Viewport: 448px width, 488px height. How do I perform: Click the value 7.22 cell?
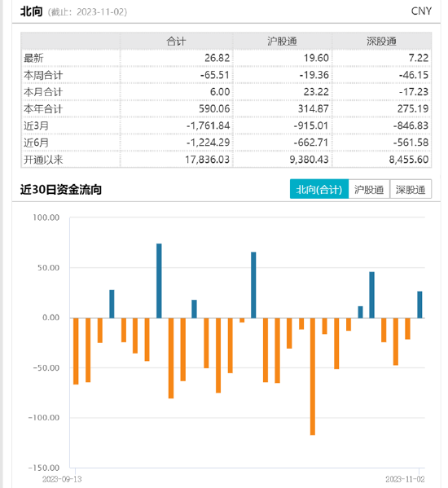click(x=419, y=58)
